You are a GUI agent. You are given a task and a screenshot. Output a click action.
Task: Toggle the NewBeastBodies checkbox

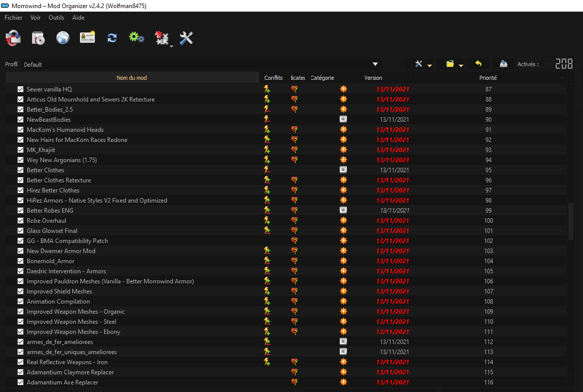tap(21, 120)
